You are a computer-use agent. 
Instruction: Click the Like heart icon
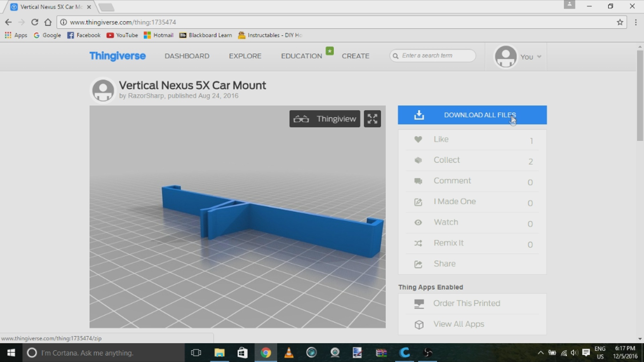(x=418, y=139)
